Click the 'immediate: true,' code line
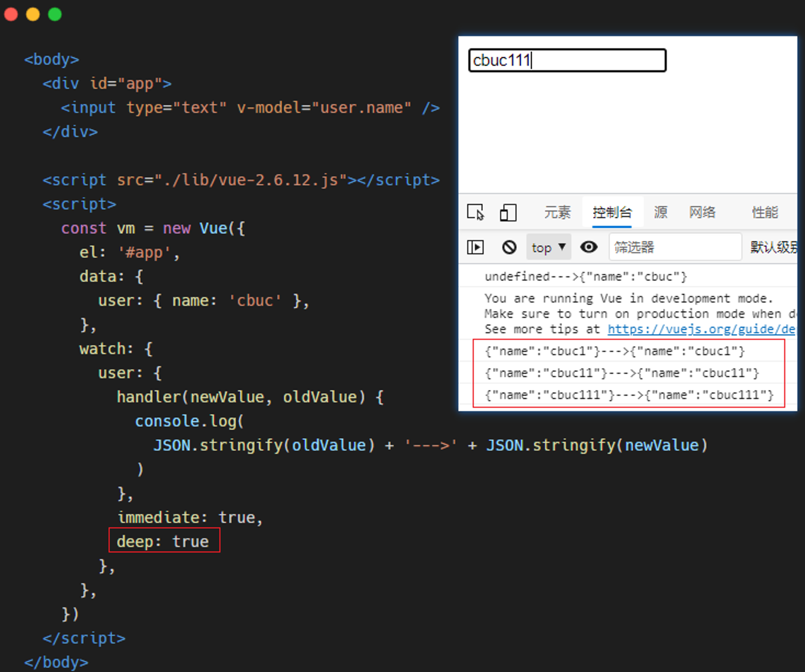The height and width of the screenshot is (672, 805). [x=190, y=517]
